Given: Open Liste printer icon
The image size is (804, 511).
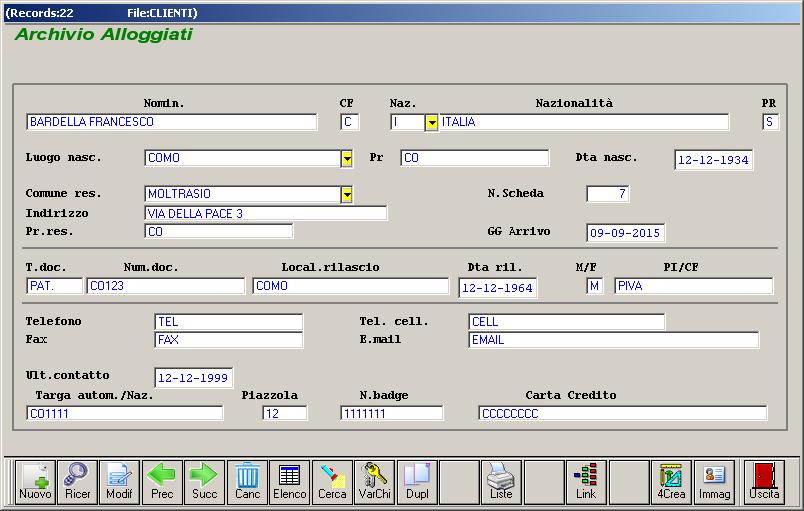Looking at the screenshot, I should pos(501,482).
